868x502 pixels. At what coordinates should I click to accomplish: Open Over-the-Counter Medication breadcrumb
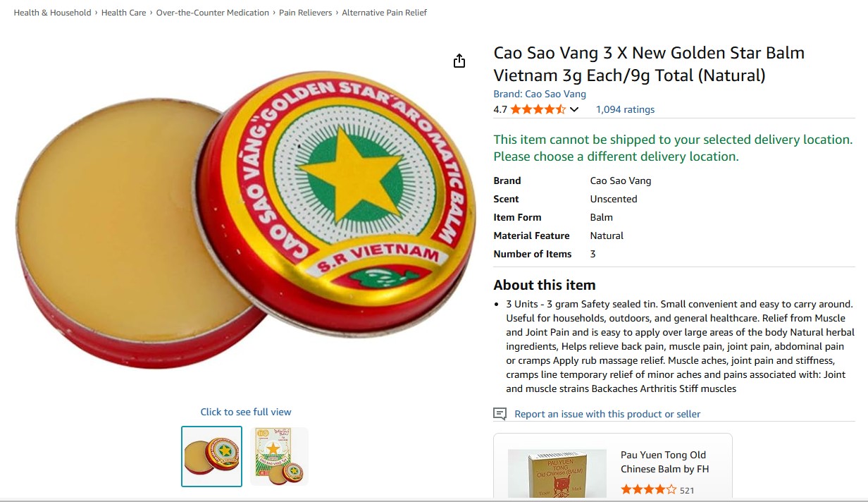212,12
